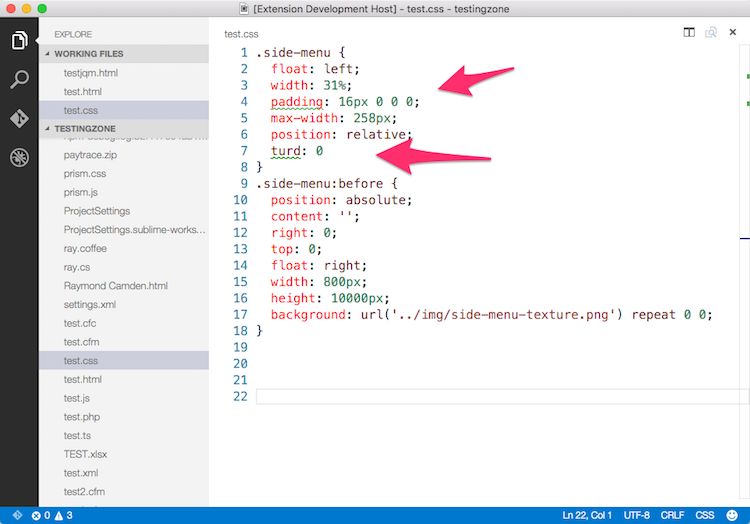Image resolution: width=750 pixels, height=524 pixels.
Task: Open the Explorer view in activity bar
Action: 19,41
